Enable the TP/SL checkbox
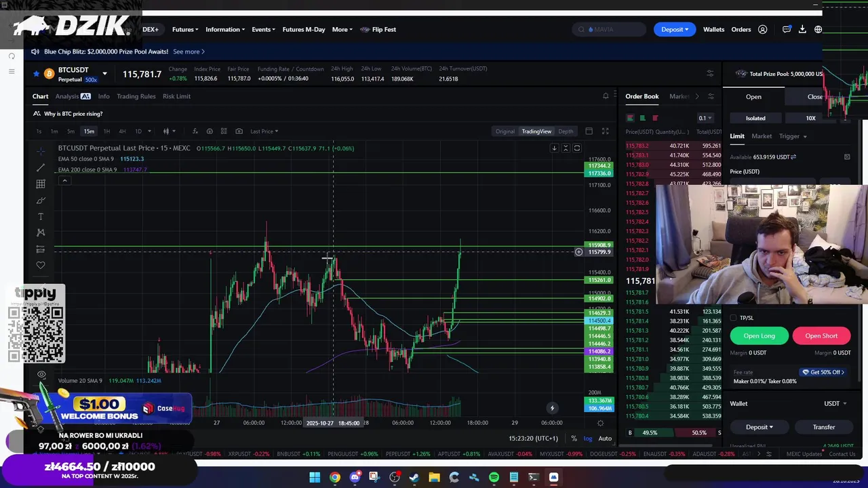This screenshot has height=488, width=868. (733, 317)
